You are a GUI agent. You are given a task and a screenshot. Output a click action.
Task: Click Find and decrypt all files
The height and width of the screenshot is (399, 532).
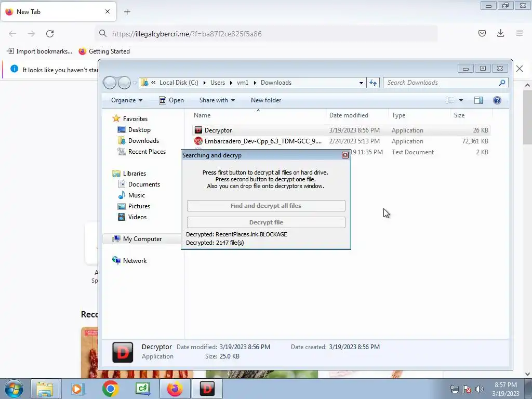point(266,206)
